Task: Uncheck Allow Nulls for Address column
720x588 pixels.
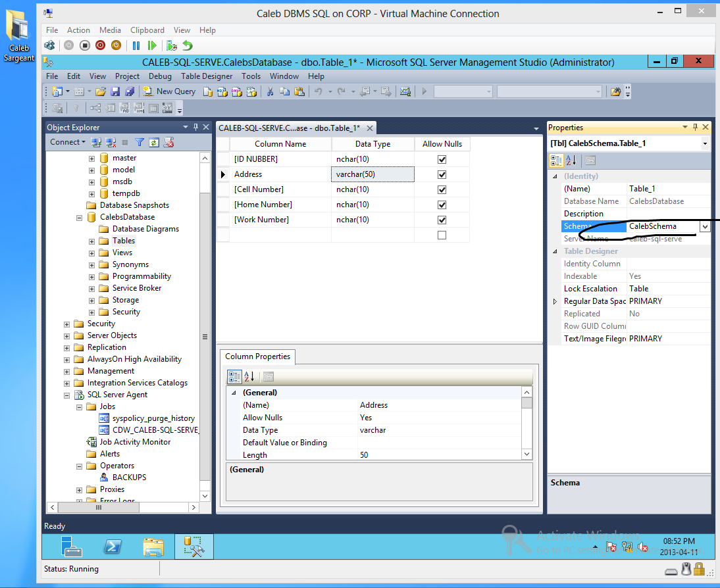Action: tap(442, 174)
